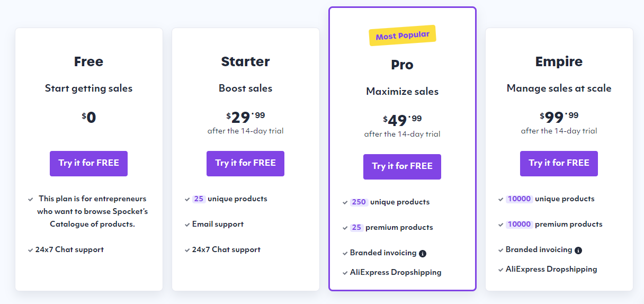Image resolution: width=644 pixels, height=304 pixels.
Task: Click checkmark beside 250 unique products
Action: [345, 203]
